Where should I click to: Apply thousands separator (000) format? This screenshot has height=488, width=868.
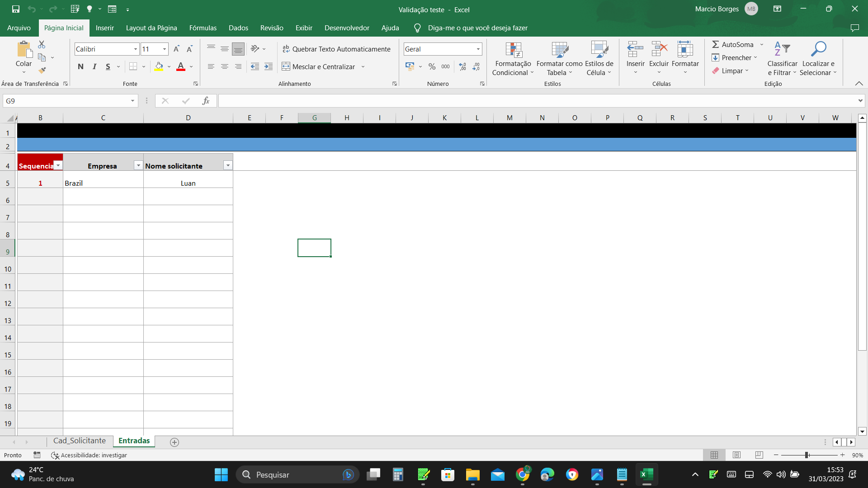point(446,66)
